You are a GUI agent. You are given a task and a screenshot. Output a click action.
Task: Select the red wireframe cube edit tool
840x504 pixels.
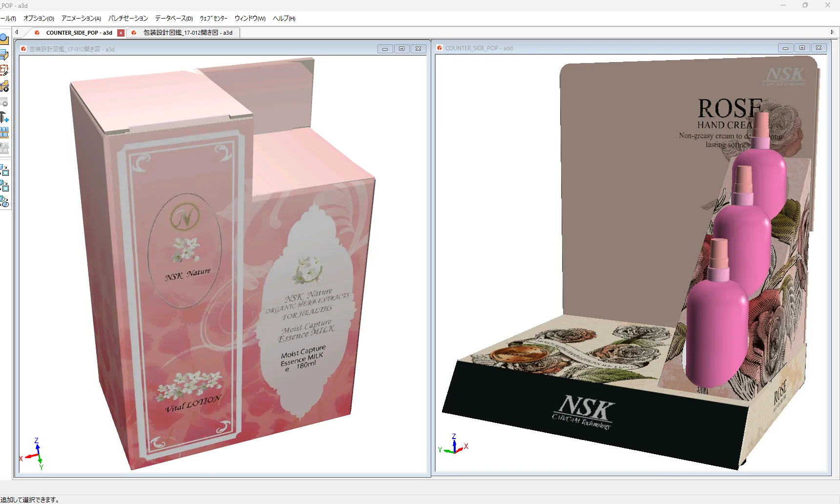[x=4, y=71]
